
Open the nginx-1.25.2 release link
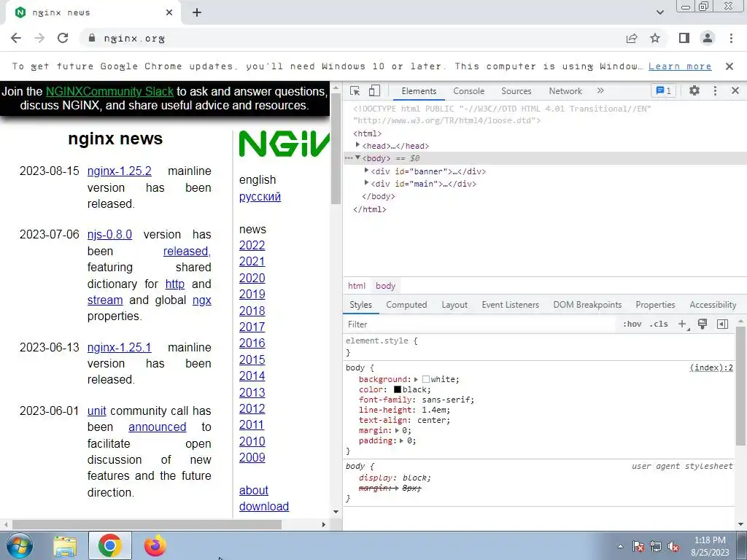(x=119, y=171)
